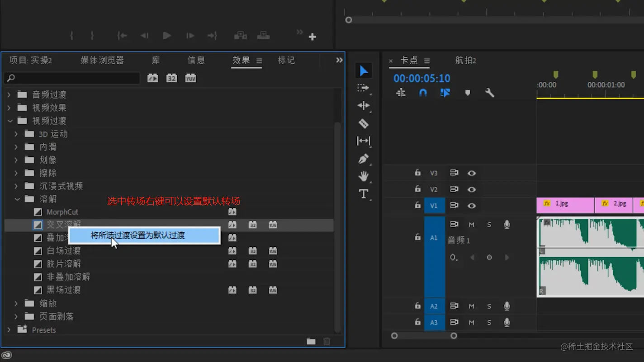644x362 pixels.
Task: Select the 黑场过渡 transition
Action: tap(63, 290)
